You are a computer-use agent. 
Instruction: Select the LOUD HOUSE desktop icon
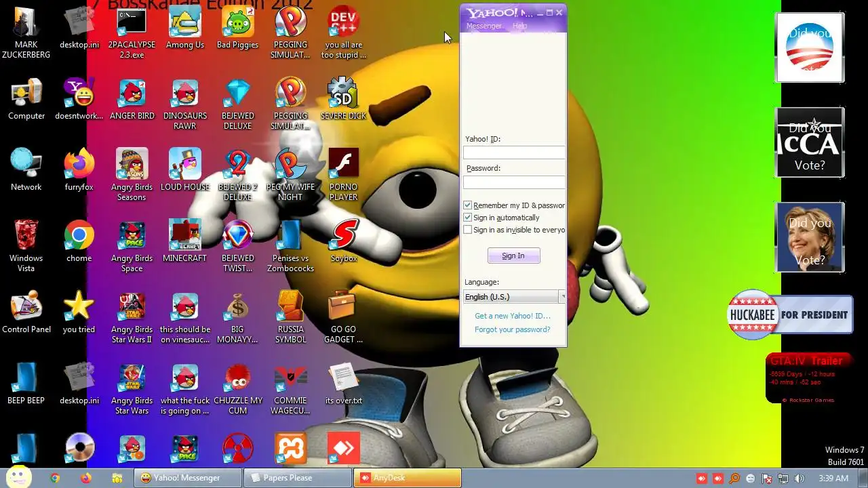click(184, 169)
